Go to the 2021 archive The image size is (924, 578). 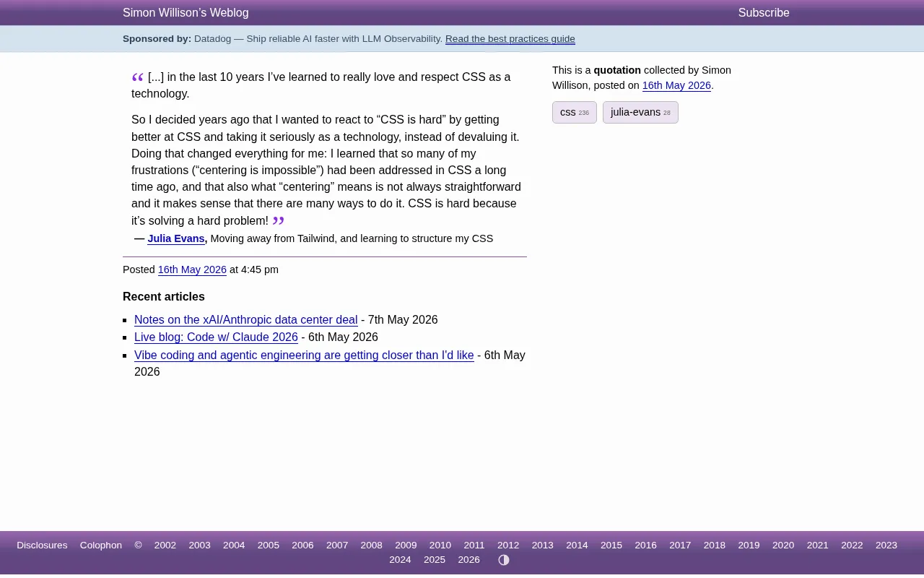click(x=818, y=545)
